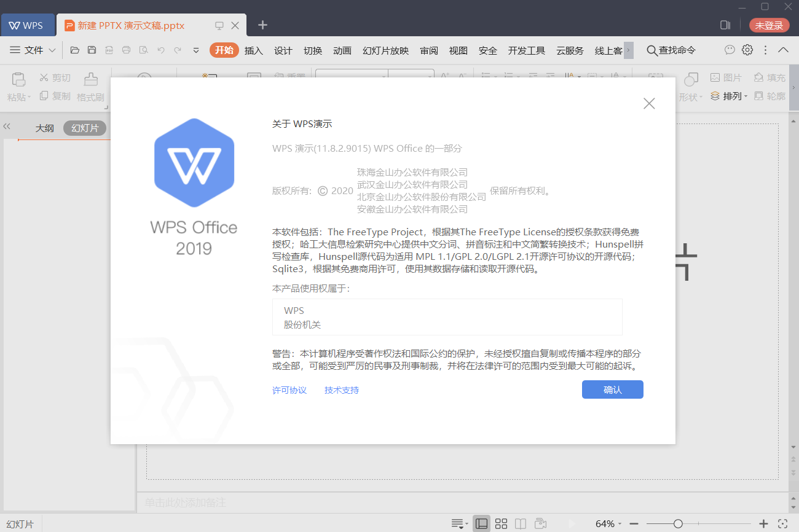Switch to the 大纲 (Outline) panel tab
The height and width of the screenshot is (532, 799).
point(45,128)
